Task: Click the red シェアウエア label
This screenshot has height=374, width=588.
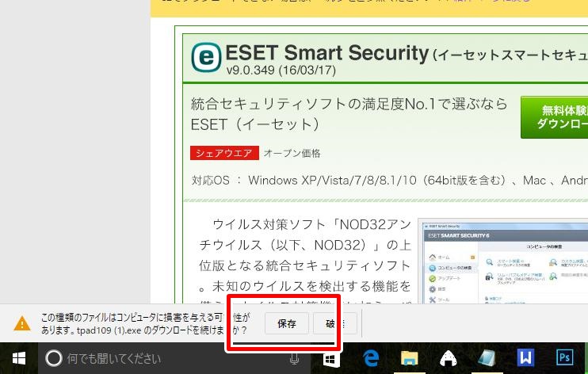Action: point(224,153)
